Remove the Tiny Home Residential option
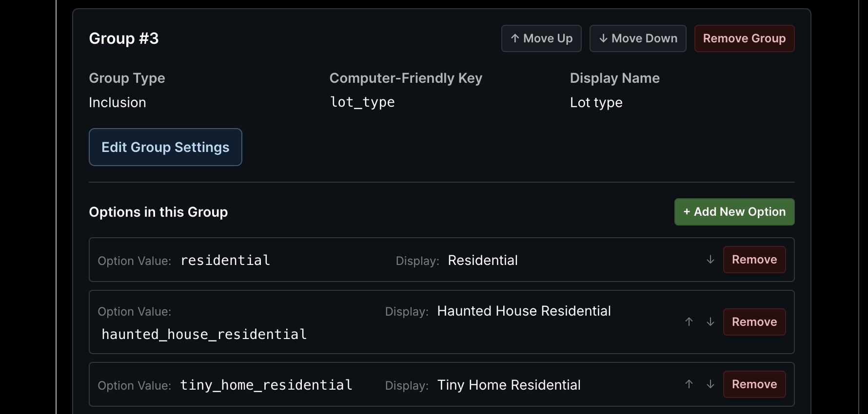Image resolution: width=868 pixels, height=414 pixels. click(x=754, y=384)
